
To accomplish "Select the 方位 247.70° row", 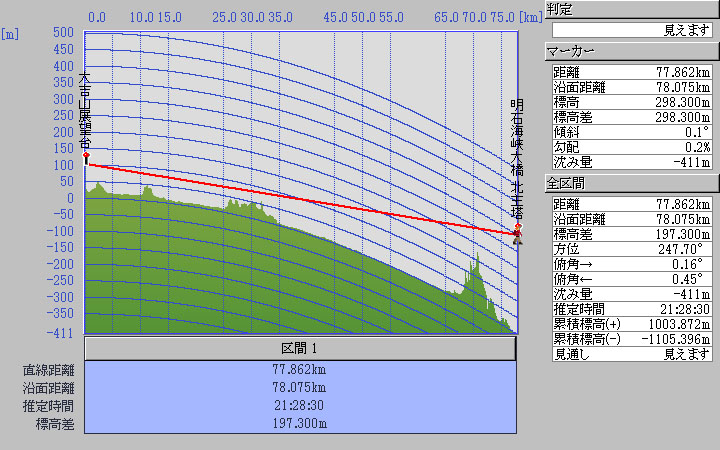I will (x=632, y=249).
